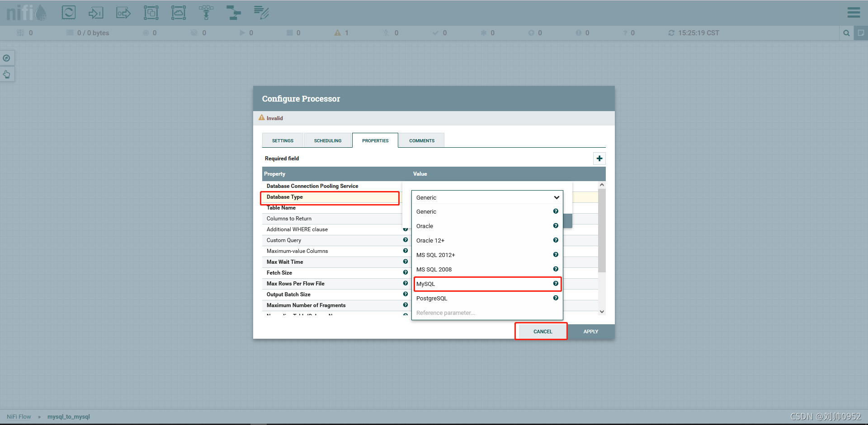Open the search magnifier icon
The height and width of the screenshot is (425, 868).
(846, 33)
